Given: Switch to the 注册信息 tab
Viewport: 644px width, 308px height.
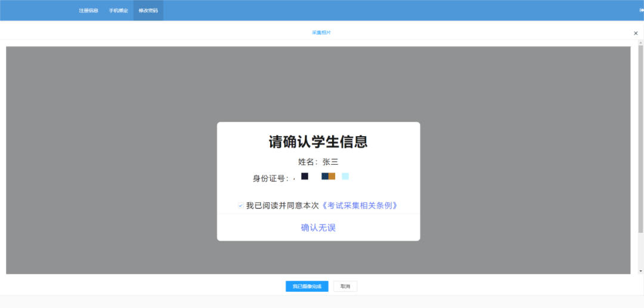Looking at the screenshot, I should (x=88, y=11).
